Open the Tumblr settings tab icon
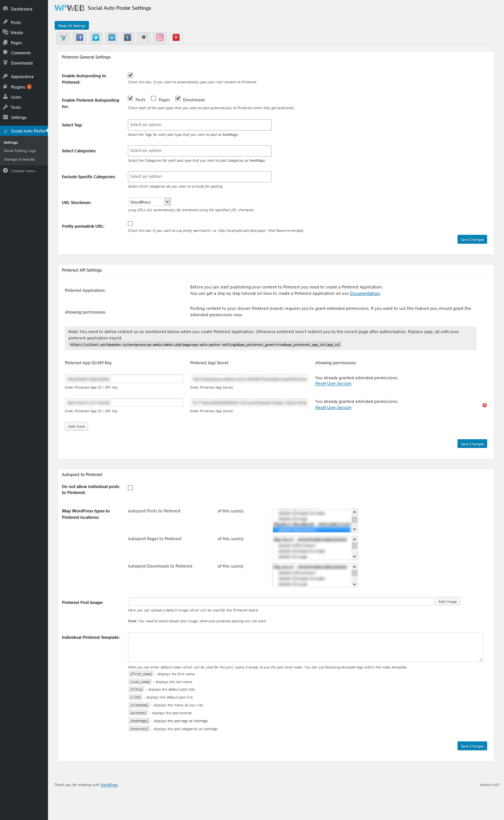This screenshot has width=504, height=820. [127, 38]
